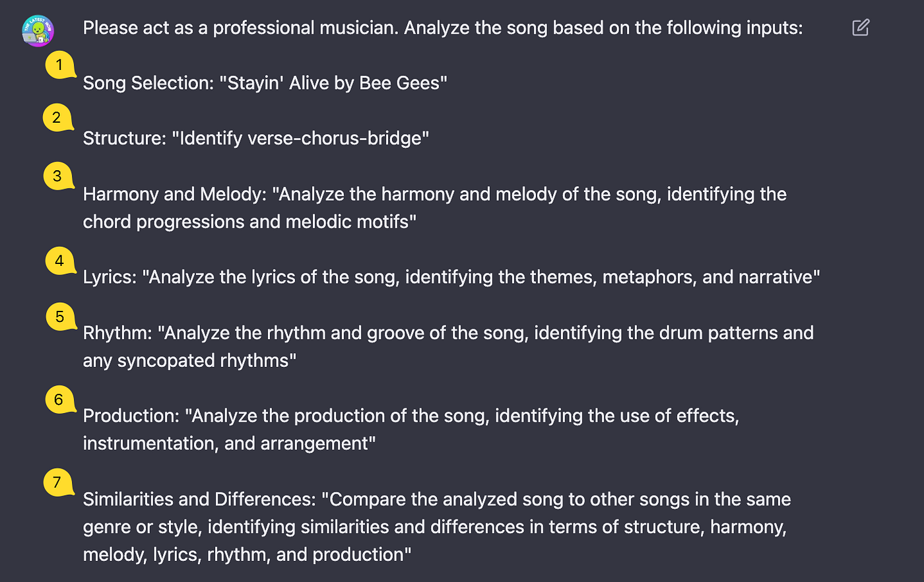Image resolution: width=924 pixels, height=582 pixels.
Task: Click the Rhythm analysis paragraph
Action: (x=448, y=346)
